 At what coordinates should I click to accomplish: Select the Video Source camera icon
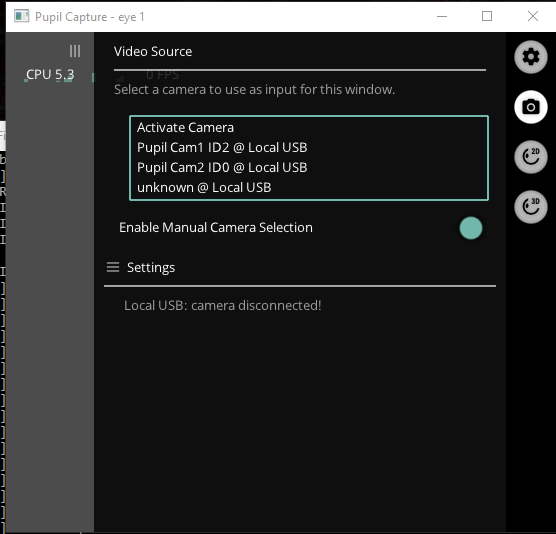(530, 107)
